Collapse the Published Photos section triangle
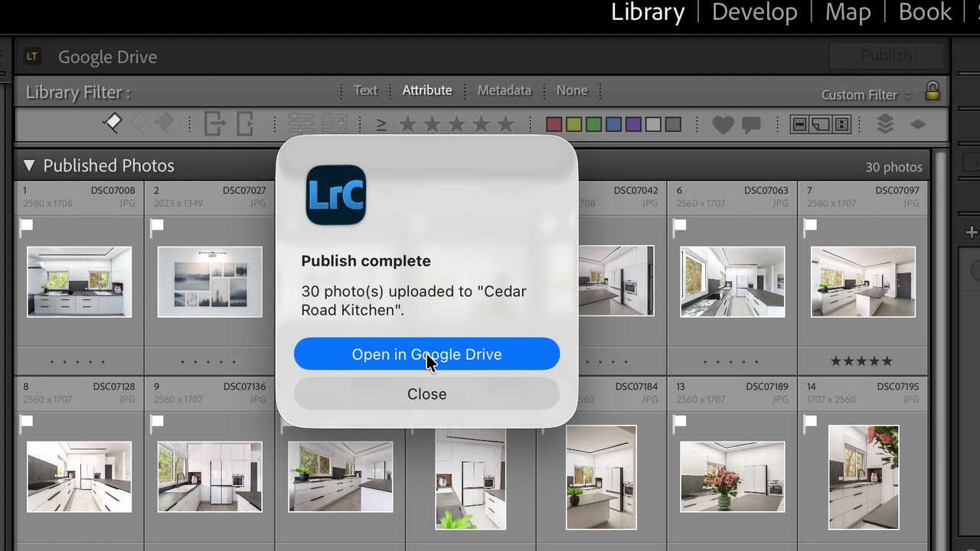The height and width of the screenshot is (551, 980). click(29, 165)
